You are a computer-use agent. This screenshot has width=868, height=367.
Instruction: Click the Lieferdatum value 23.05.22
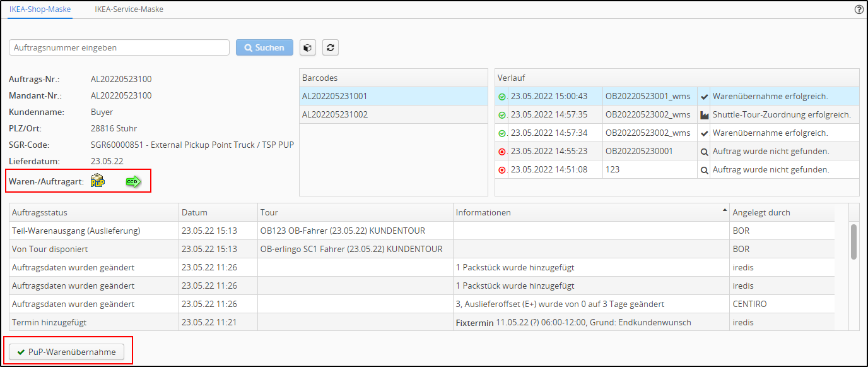[x=107, y=161]
